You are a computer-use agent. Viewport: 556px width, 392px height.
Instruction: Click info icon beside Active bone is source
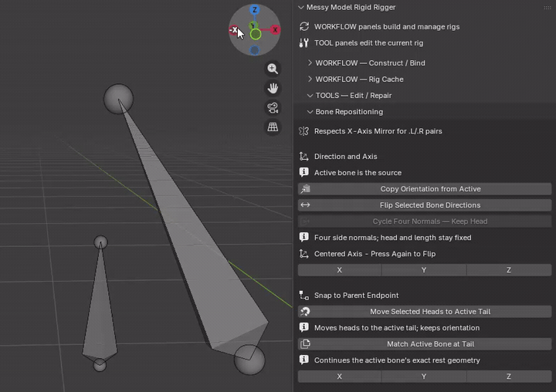pyautogui.click(x=304, y=172)
